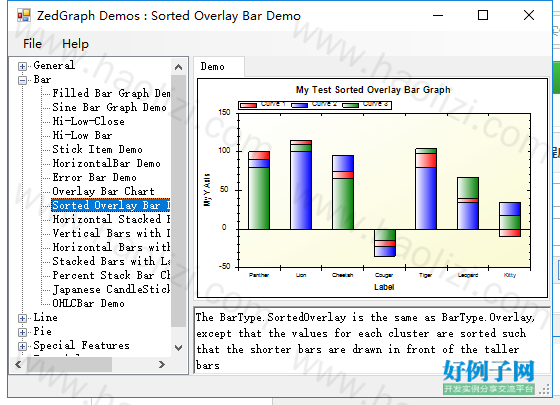Select the Hi-Low-Close demo

(89, 121)
